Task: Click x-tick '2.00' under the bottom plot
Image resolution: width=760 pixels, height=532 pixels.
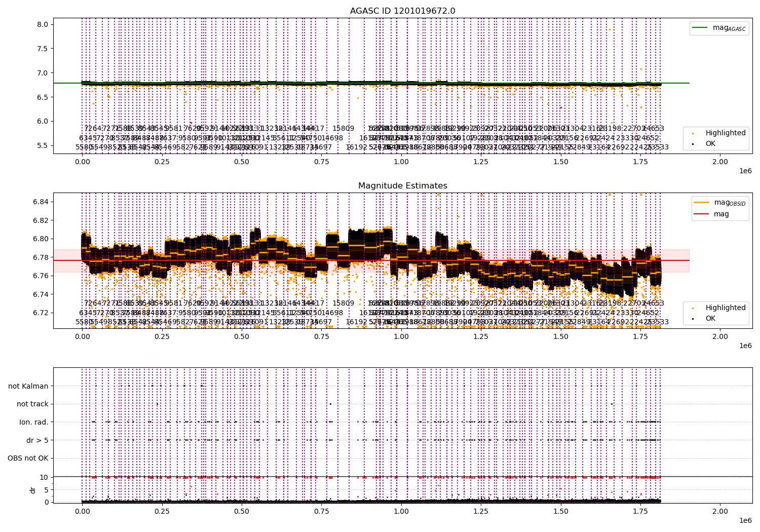Action: click(x=720, y=511)
